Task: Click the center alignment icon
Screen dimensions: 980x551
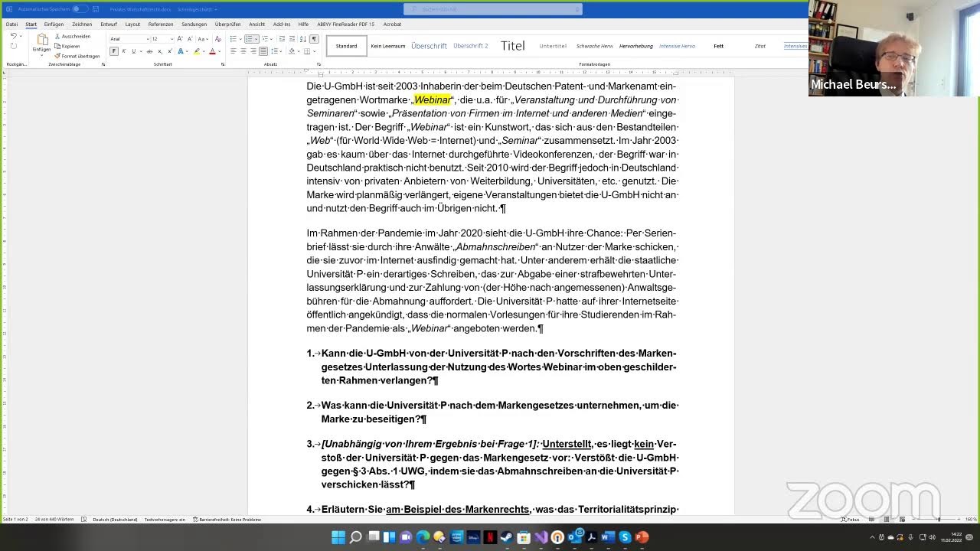Action: (243, 51)
